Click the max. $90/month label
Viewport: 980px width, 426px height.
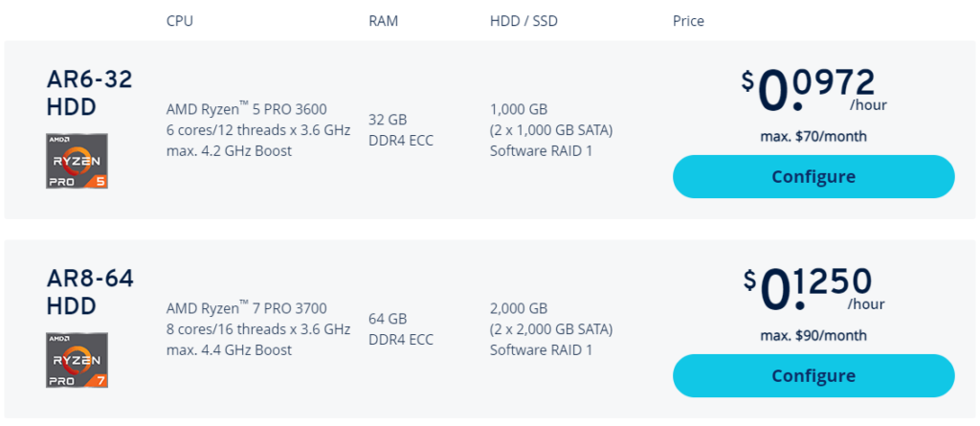coord(813,335)
